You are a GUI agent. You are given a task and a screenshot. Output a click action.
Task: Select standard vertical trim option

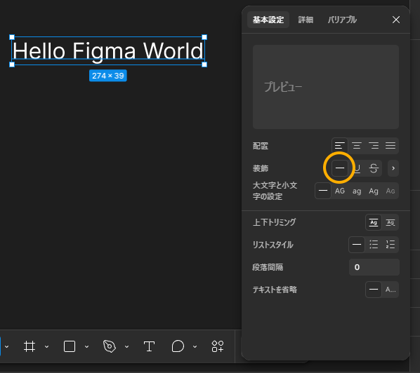374,222
